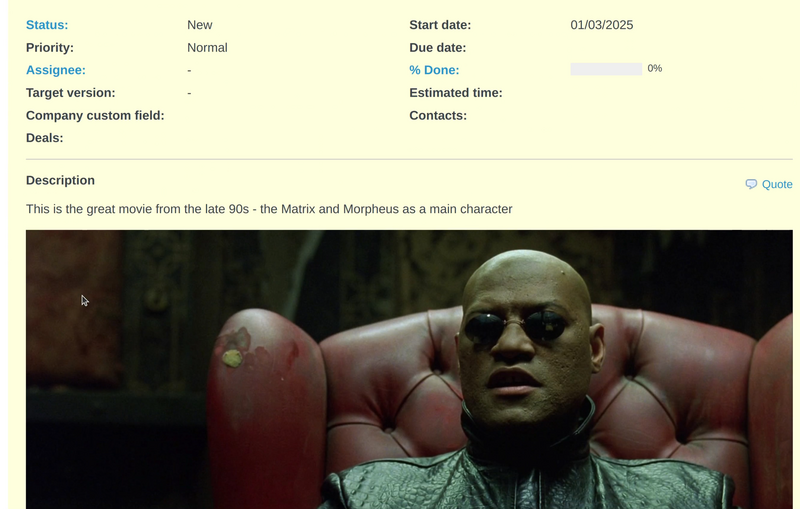Open the Assignee field link
This screenshot has width=800, height=509.
coord(56,70)
